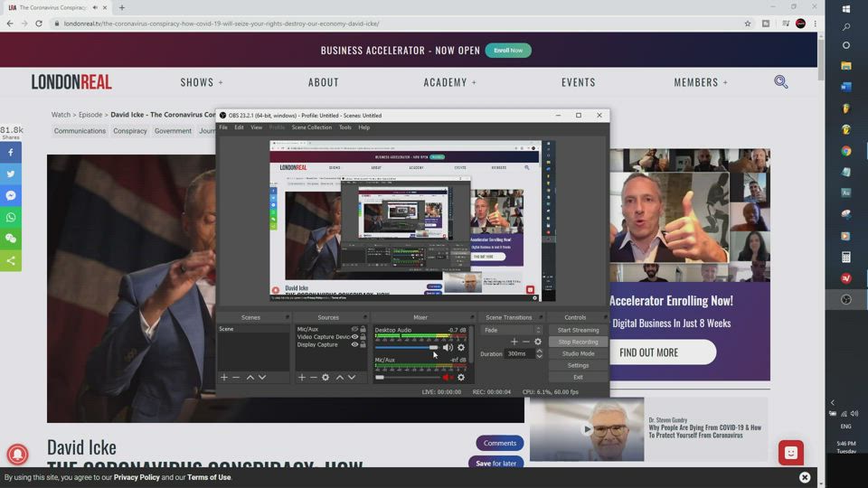
Task: Open the Fade transition dropdown
Action: click(x=512, y=330)
